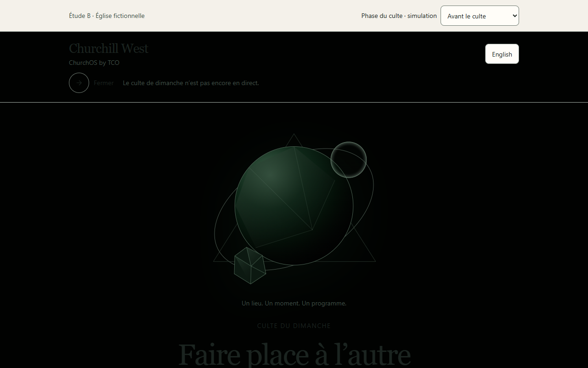Image resolution: width=588 pixels, height=368 pixels.
Task: Switch language with the English button
Action: point(502,54)
